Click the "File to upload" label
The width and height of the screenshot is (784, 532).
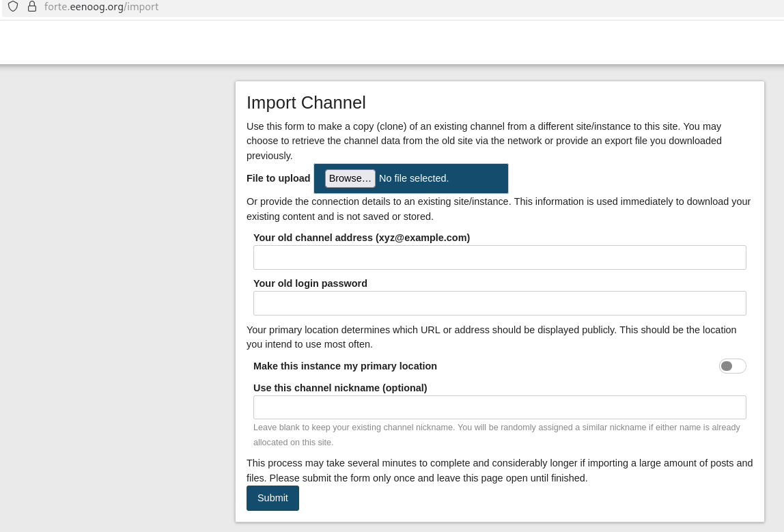(278, 178)
